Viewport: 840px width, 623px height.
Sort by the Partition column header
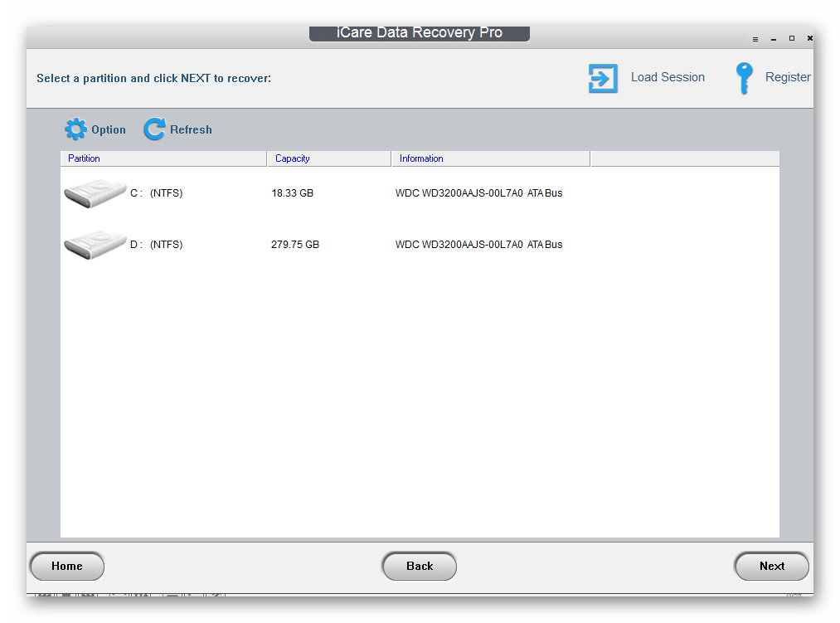pos(163,158)
